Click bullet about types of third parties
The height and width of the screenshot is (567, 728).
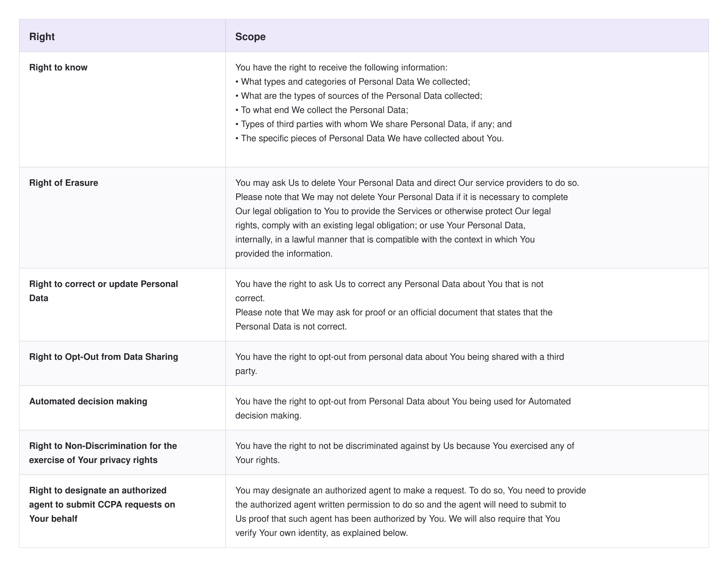tap(374, 124)
